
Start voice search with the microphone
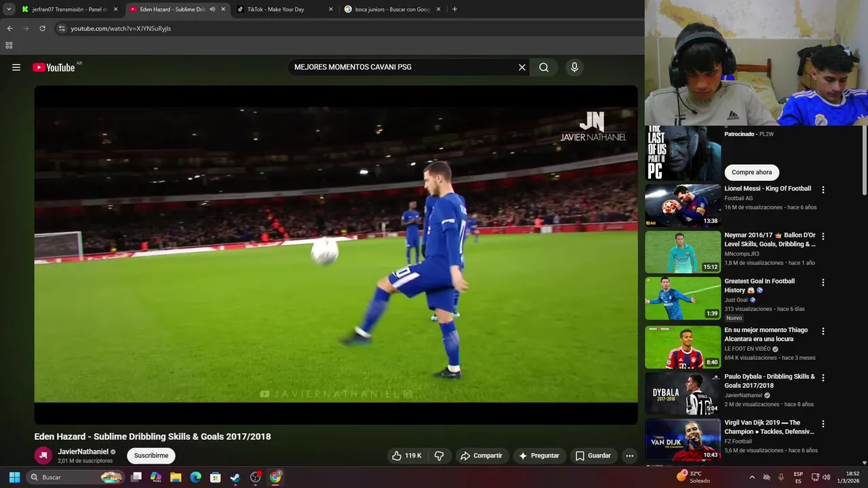(574, 67)
